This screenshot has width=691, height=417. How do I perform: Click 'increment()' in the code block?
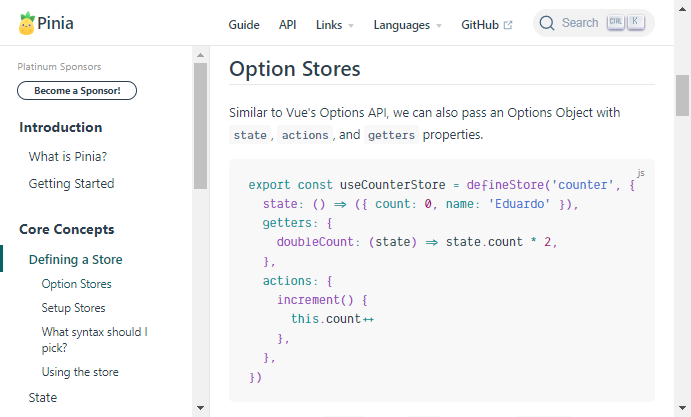(x=315, y=300)
